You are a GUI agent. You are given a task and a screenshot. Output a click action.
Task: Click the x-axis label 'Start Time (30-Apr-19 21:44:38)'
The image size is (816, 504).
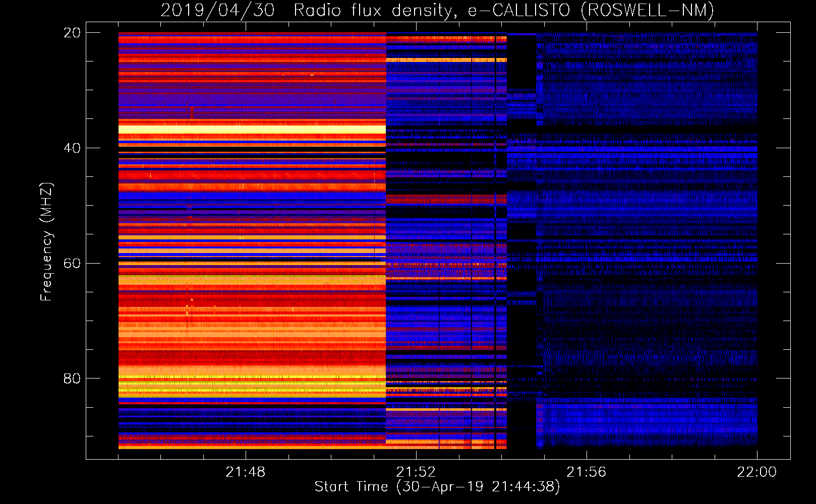tap(437, 486)
